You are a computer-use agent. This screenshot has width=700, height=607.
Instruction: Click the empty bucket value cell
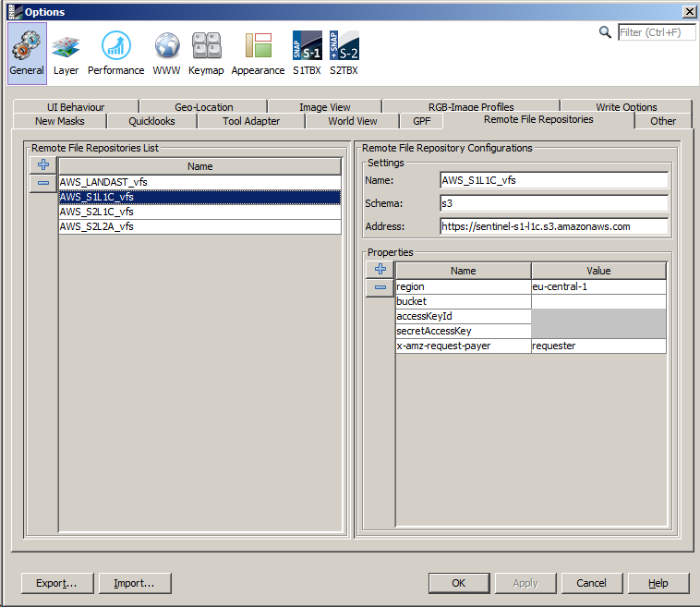pyautogui.click(x=598, y=301)
